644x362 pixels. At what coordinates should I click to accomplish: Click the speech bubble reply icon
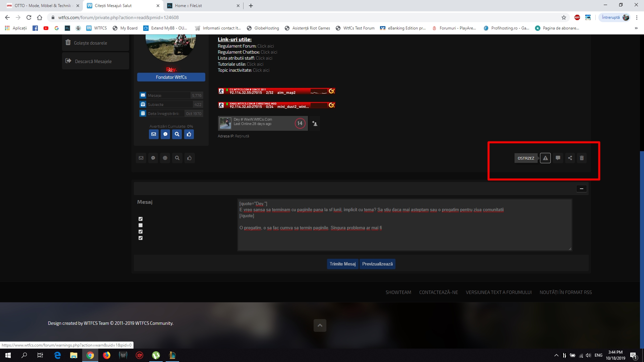pos(558,158)
